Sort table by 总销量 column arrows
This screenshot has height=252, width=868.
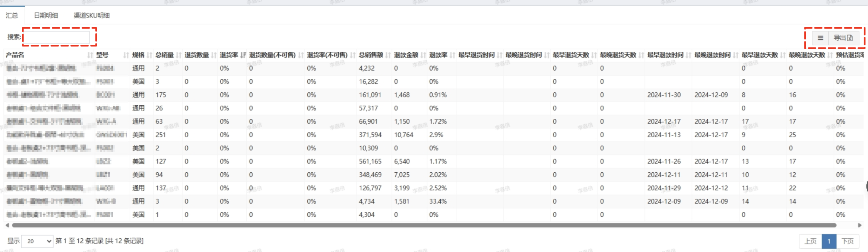(x=179, y=55)
